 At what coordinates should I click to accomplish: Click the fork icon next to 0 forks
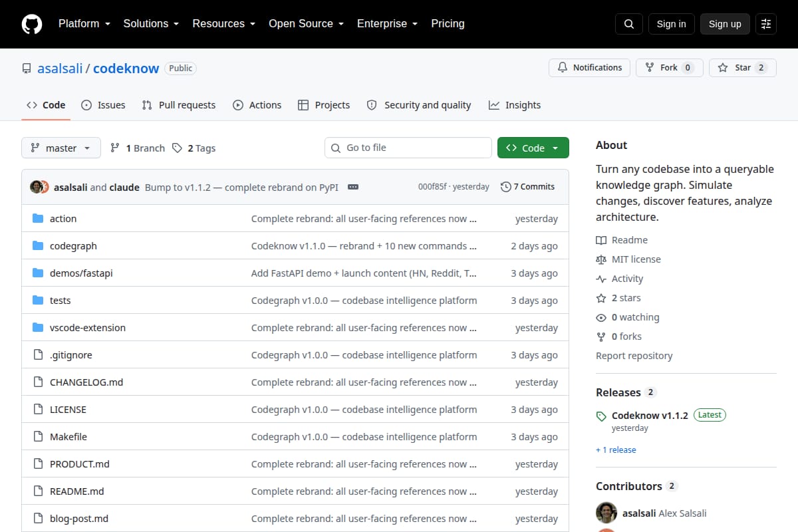click(601, 336)
